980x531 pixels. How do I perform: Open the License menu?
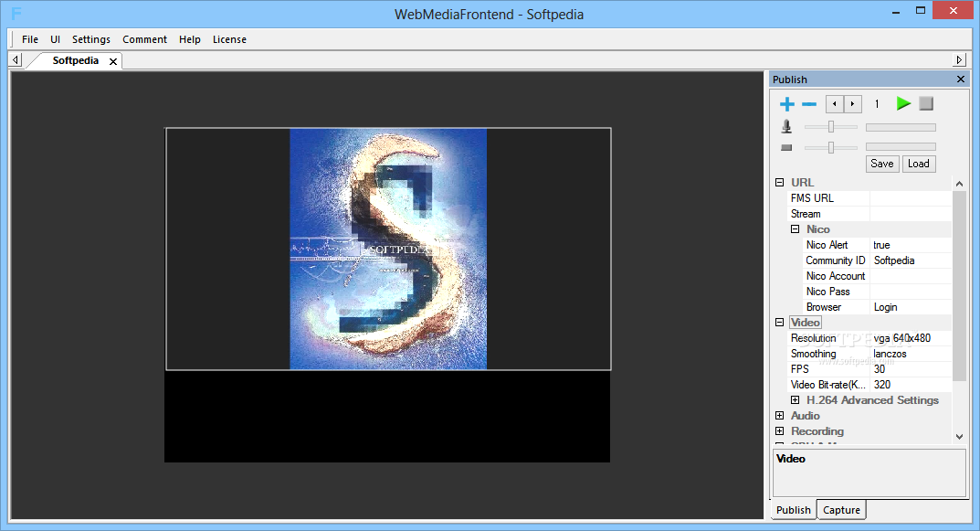[229, 39]
